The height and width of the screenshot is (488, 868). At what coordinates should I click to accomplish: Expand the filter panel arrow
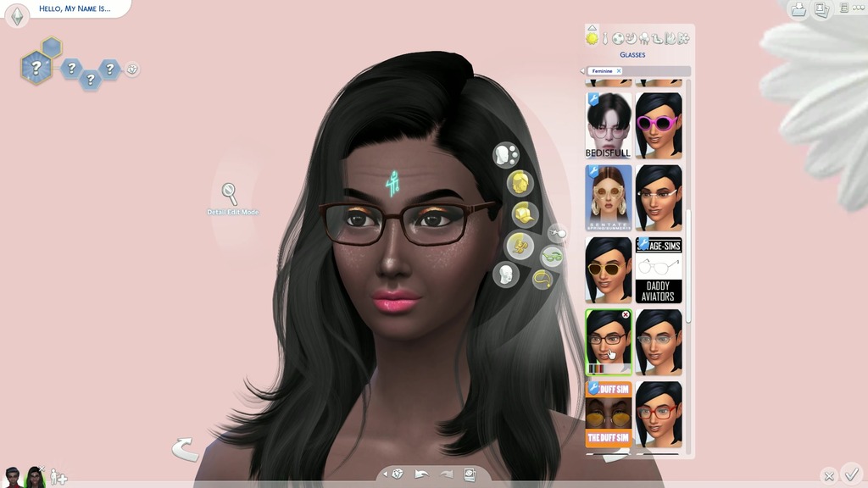tap(581, 71)
